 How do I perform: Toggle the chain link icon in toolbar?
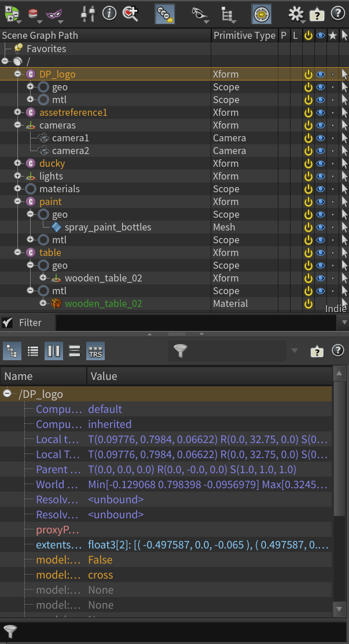[165, 13]
